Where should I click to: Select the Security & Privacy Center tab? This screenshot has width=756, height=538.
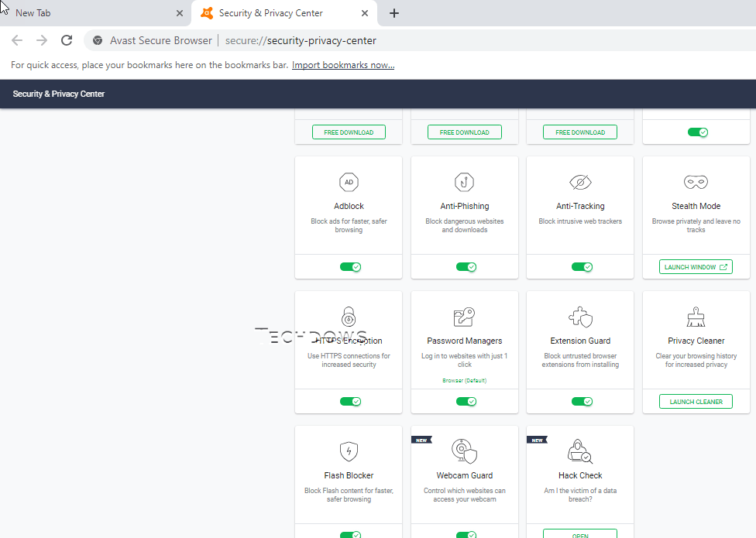click(x=284, y=13)
